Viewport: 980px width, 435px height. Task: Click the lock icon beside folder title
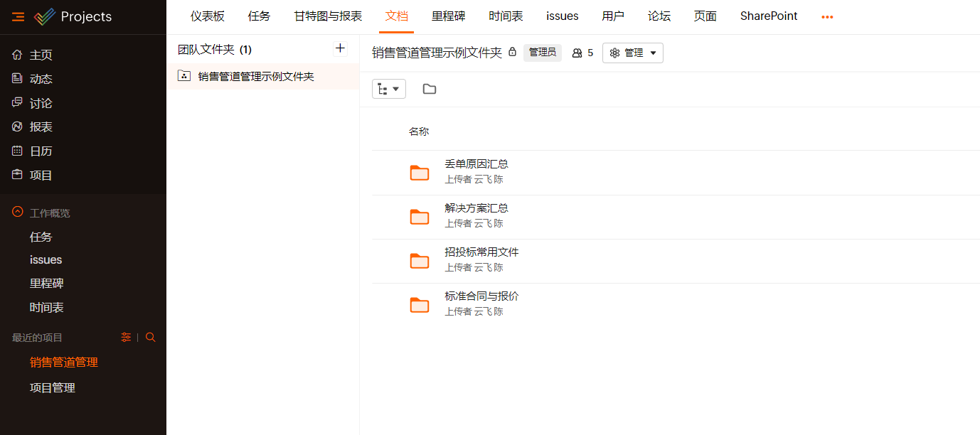(x=512, y=53)
